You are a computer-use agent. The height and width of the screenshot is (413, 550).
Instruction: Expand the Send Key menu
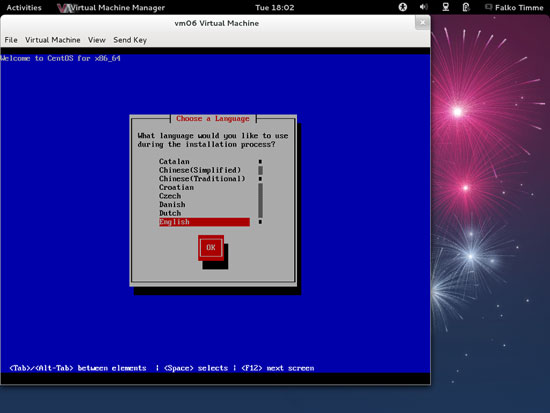130,40
